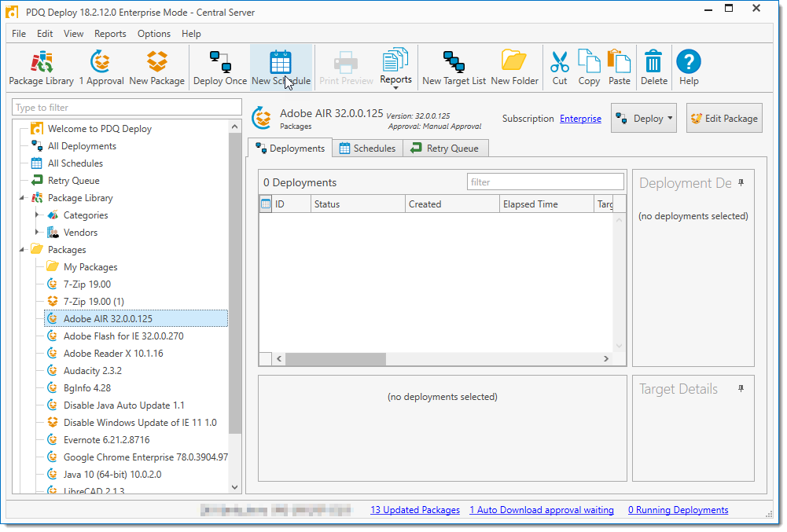This screenshot has width=787, height=532.
Task: Open the Deploy dropdown button
Action: pos(644,119)
